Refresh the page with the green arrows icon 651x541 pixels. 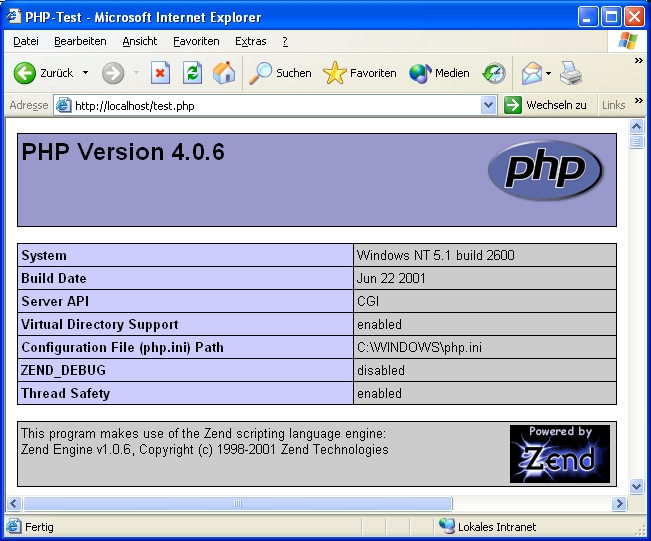[x=192, y=73]
